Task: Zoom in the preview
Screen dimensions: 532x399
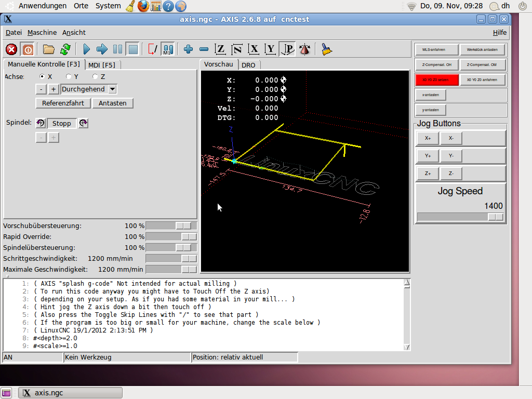Action: click(188, 49)
